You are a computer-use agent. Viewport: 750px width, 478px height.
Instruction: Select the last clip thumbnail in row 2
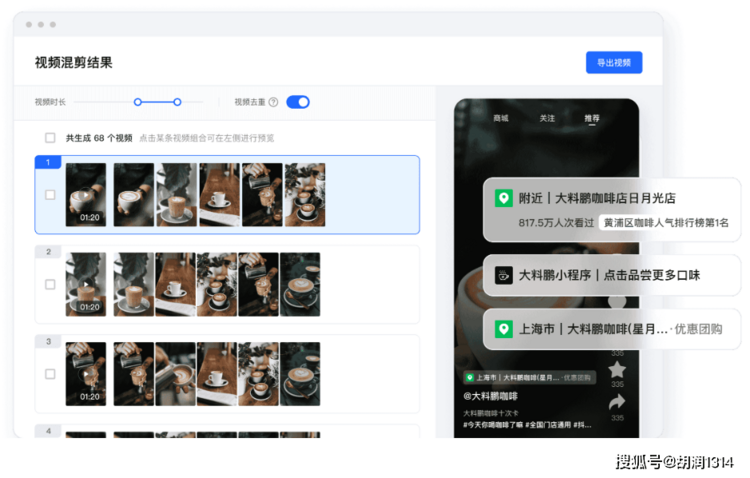pos(300,284)
